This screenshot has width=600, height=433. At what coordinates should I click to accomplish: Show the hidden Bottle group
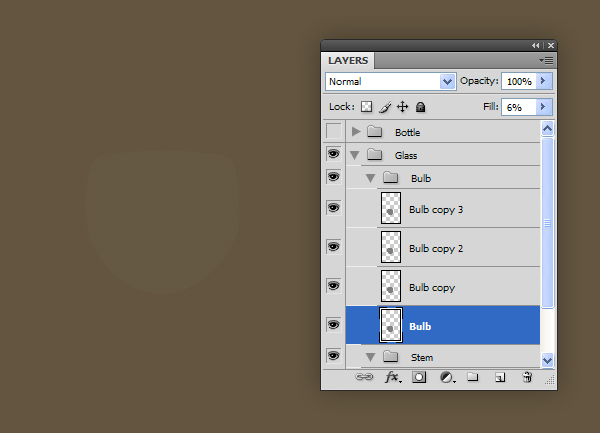click(x=334, y=131)
